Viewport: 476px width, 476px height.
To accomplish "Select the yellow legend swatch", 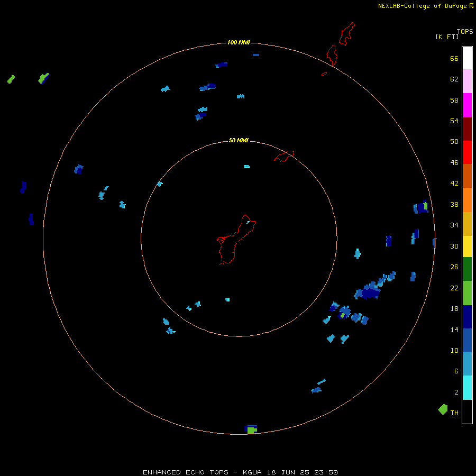I will pos(467,246).
